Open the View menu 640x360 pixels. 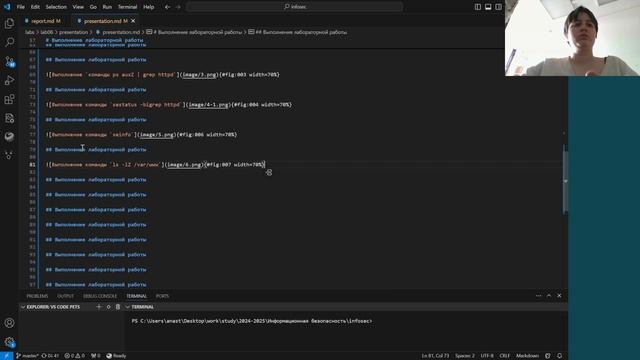tap(78, 7)
